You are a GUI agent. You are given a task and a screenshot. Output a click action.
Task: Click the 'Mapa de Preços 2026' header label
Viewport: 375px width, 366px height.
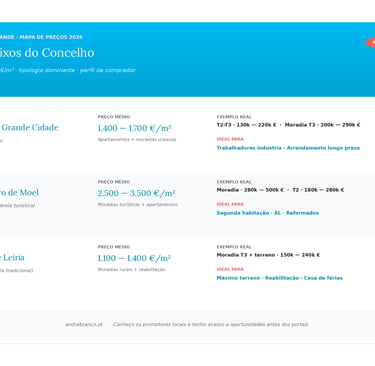pos(51,37)
